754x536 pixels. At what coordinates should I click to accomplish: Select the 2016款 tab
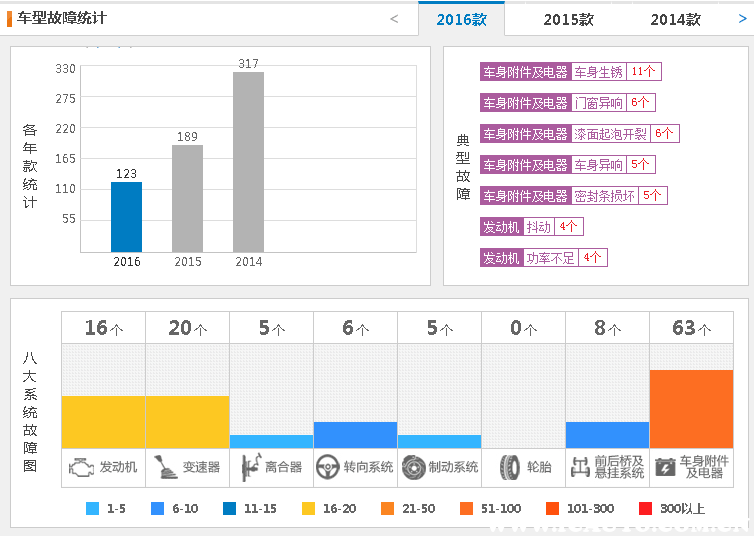pos(461,19)
